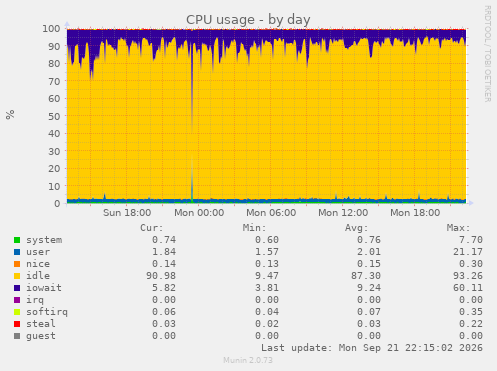The image size is (497, 371).
Task: Click iowait minimum value 3.81
Action: (x=267, y=288)
